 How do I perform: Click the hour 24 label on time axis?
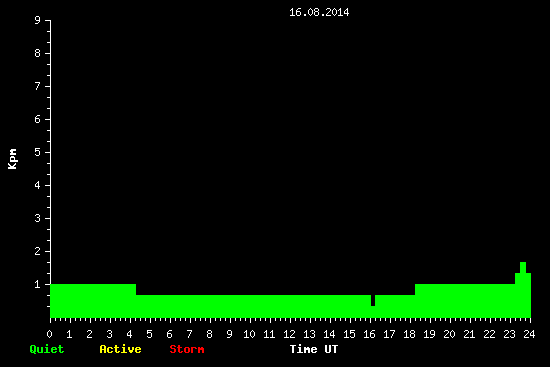529,334
